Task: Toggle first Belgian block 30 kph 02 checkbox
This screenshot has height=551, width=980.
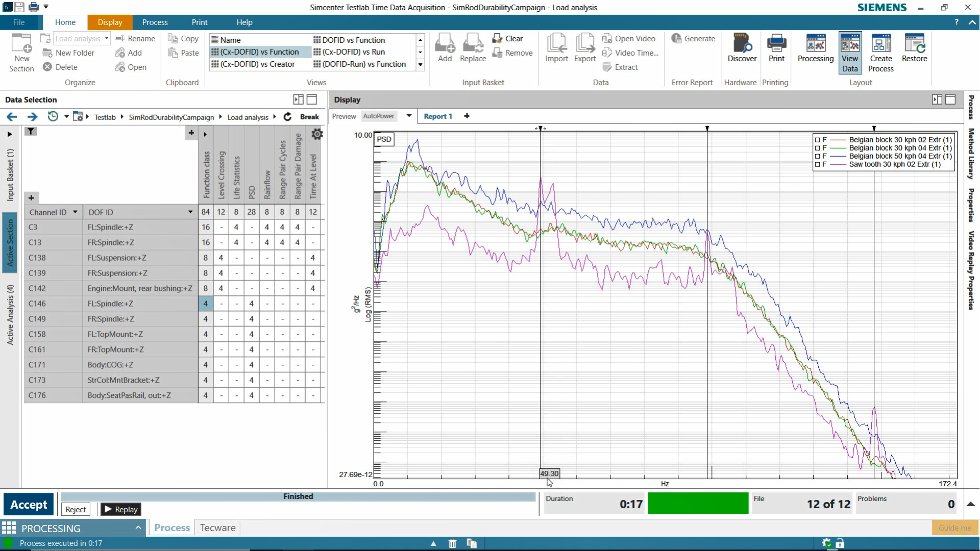Action: (x=817, y=140)
